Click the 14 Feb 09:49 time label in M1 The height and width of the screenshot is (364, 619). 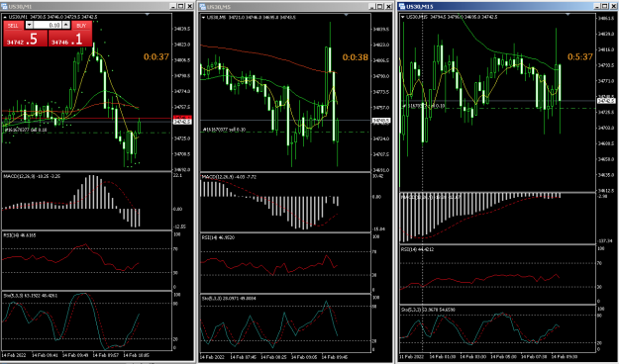coord(76,355)
